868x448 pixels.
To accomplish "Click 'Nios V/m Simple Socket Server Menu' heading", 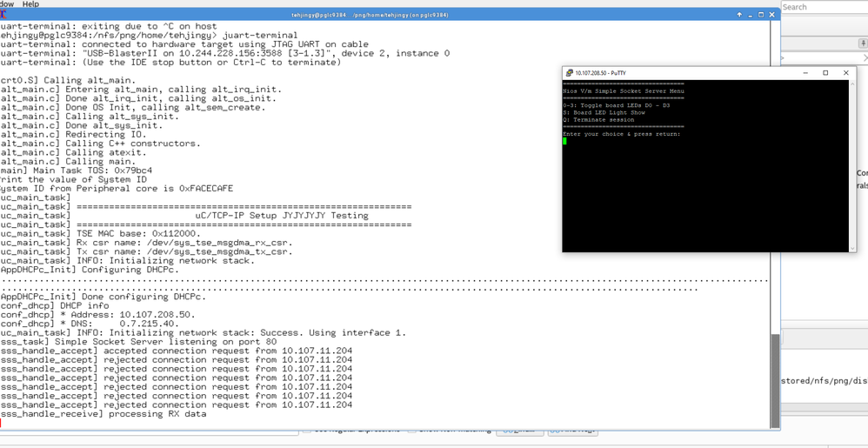I will click(x=624, y=90).
